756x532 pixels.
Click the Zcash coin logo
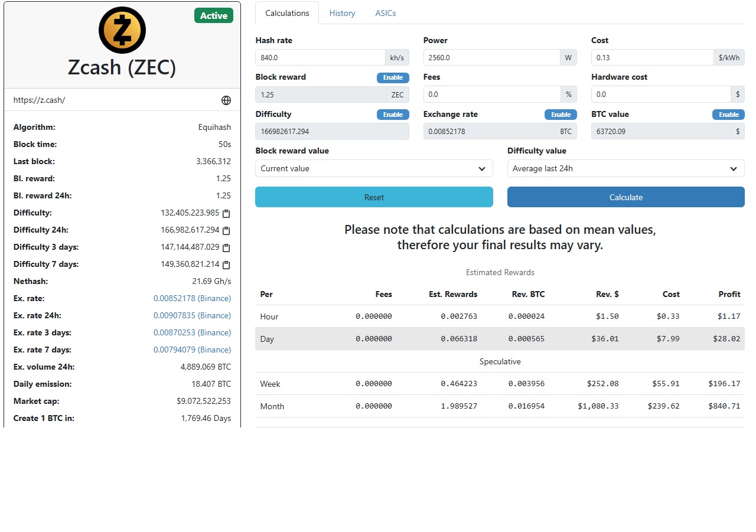(122, 30)
